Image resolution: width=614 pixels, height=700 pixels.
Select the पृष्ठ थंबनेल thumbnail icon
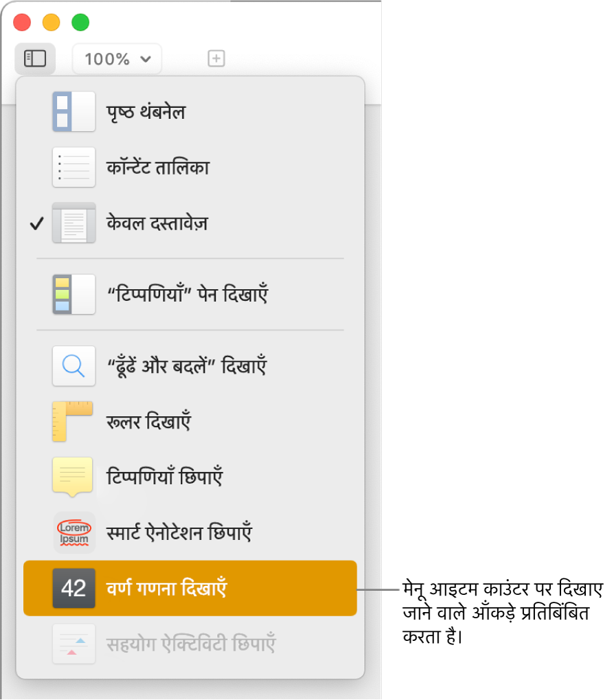click(73, 111)
